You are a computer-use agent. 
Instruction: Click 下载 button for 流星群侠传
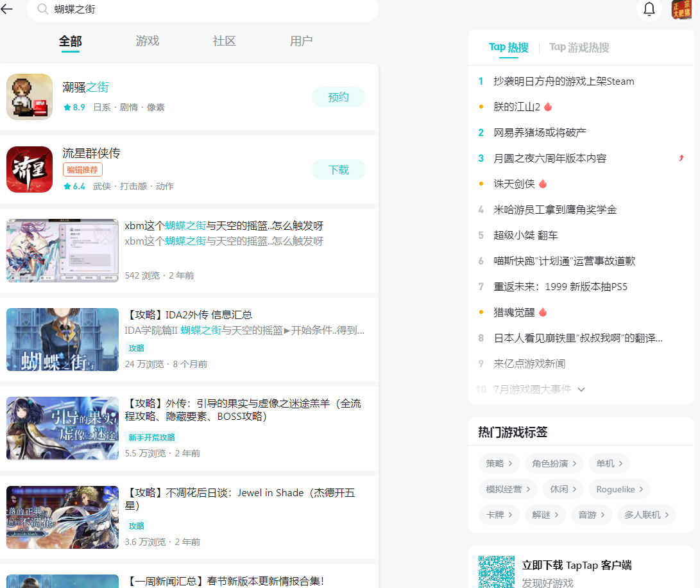click(338, 169)
